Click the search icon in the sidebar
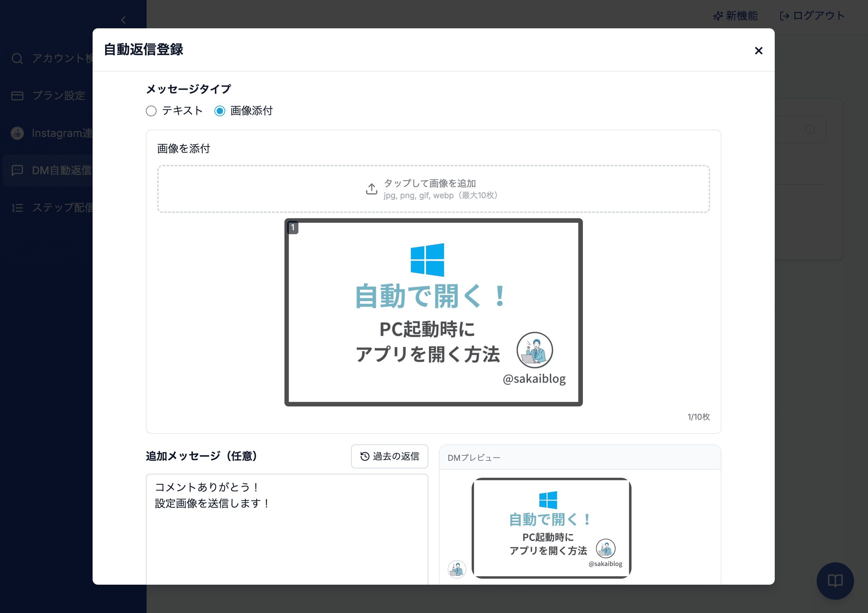 pyautogui.click(x=17, y=59)
